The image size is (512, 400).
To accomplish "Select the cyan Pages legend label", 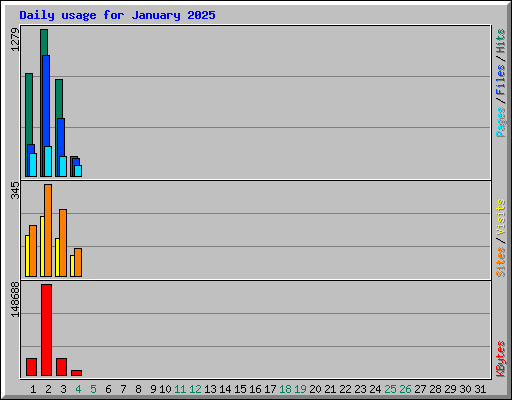I will tap(500, 122).
